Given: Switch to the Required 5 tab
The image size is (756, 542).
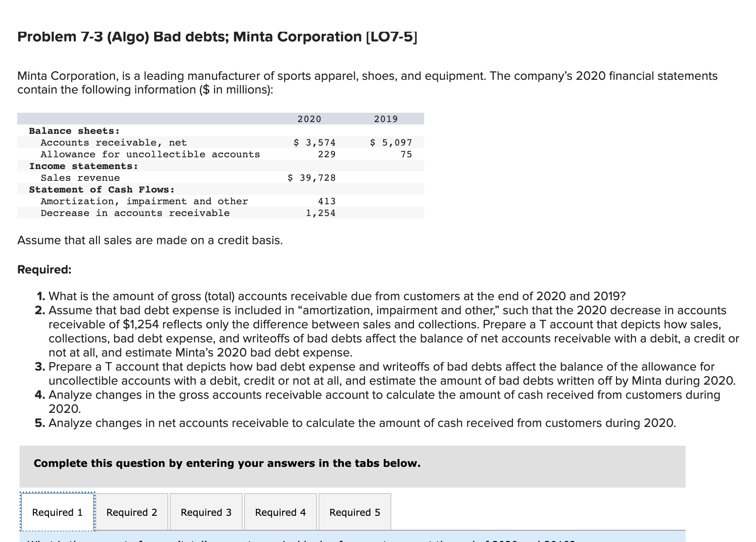Looking at the screenshot, I should coord(354,511).
